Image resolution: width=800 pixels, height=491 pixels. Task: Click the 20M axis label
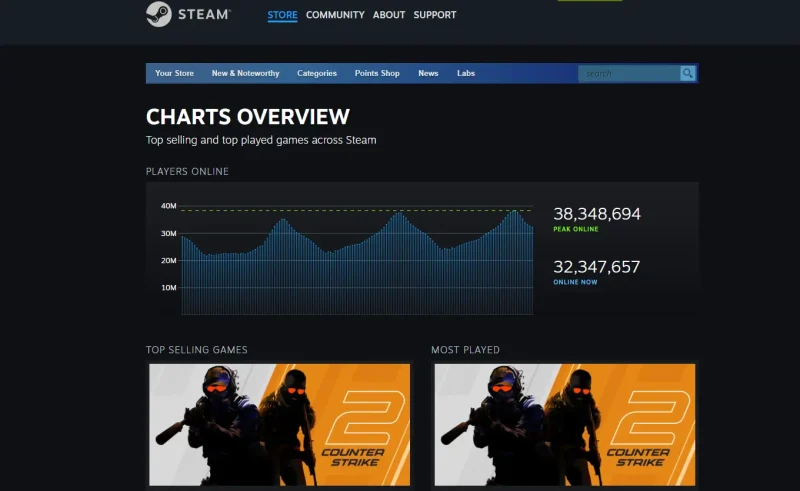[169, 260]
